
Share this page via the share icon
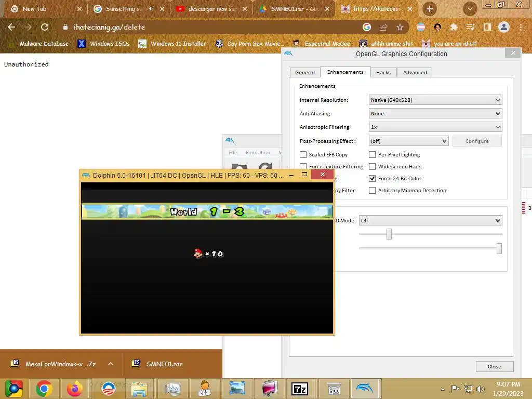(x=383, y=27)
